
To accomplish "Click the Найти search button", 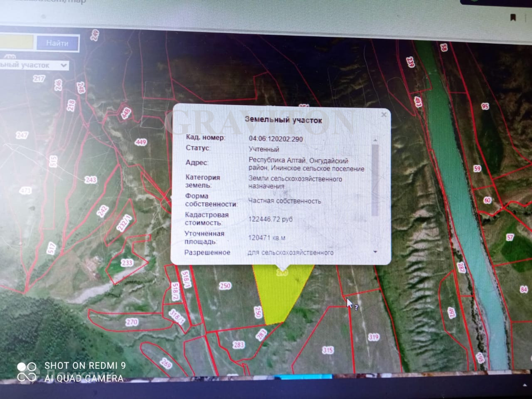I will pyautogui.click(x=57, y=43).
